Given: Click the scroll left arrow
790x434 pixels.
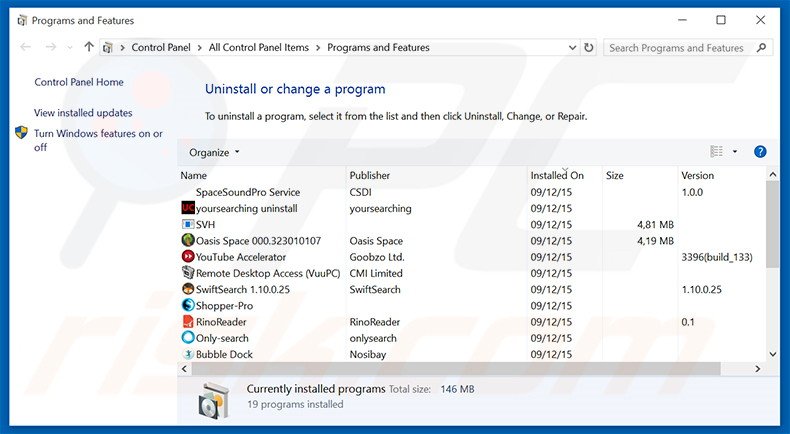Looking at the screenshot, I should [184, 369].
